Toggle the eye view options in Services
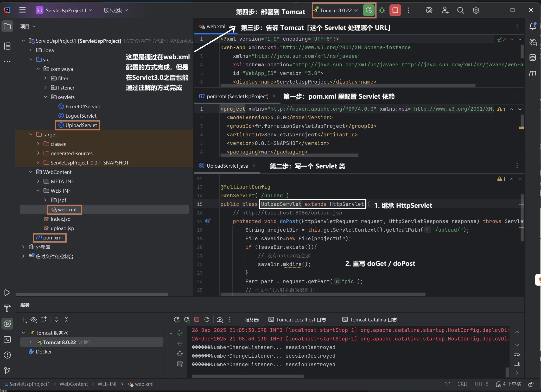541x392 pixels. click(x=34, y=319)
